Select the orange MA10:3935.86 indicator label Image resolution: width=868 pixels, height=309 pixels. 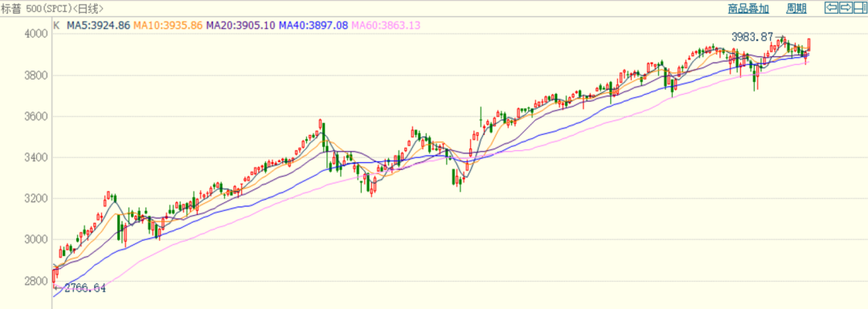click(168, 25)
